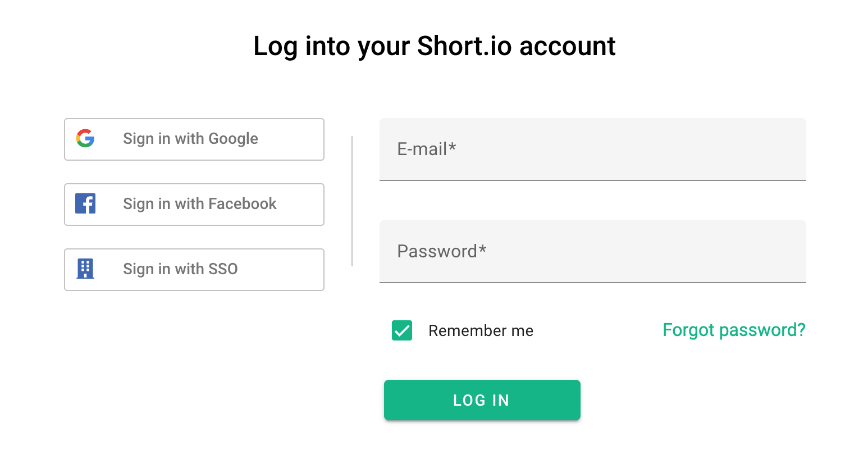Click the vertical divider between login options
This screenshot has width=868, height=463.
coord(352,201)
